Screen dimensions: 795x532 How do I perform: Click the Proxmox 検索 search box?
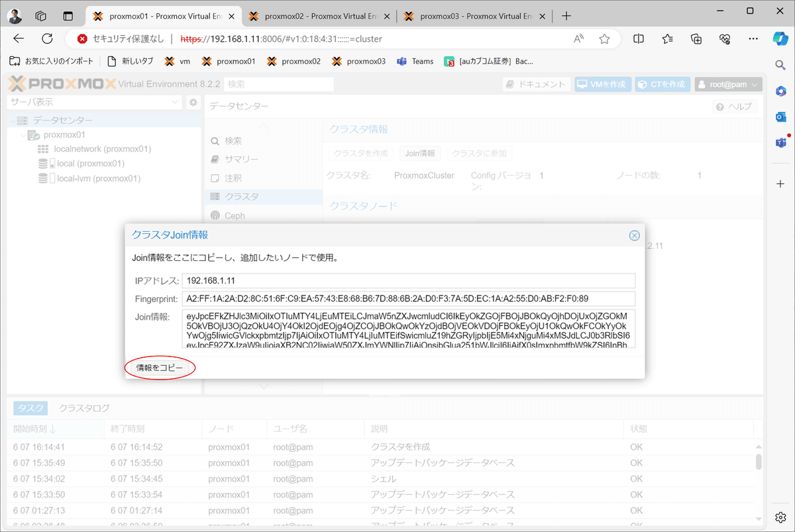tap(278, 84)
